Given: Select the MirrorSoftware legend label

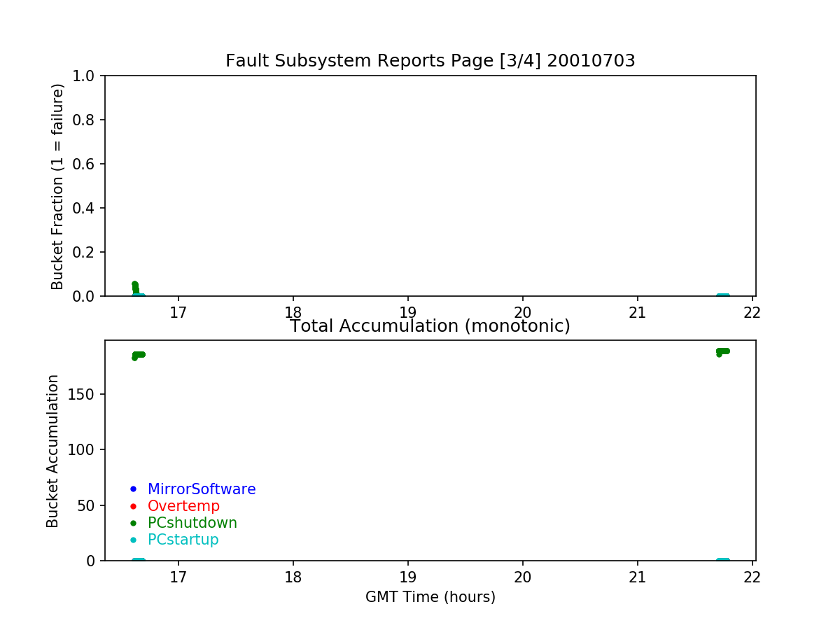Looking at the screenshot, I should 202,489.
